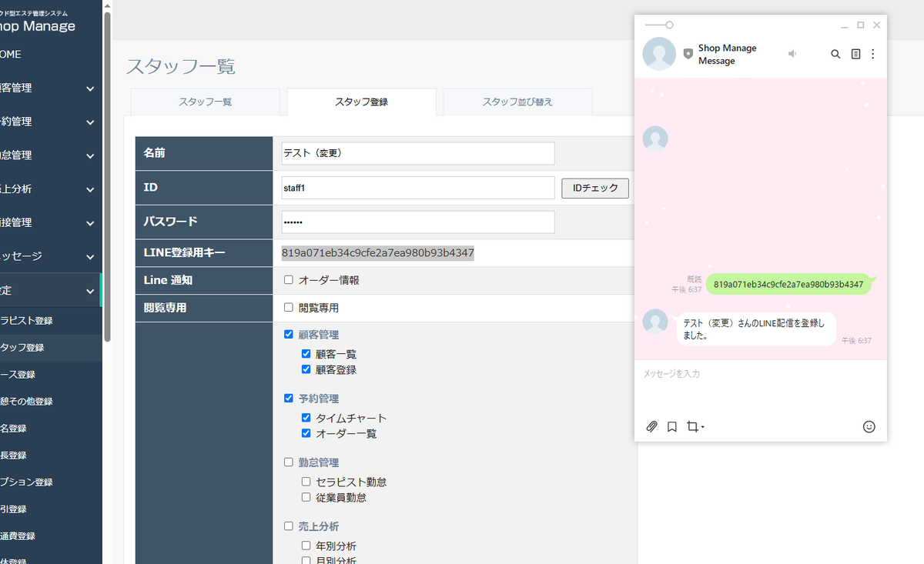Toggle chat notification mute speaker icon
Screen dimensions: 924x564
792,54
